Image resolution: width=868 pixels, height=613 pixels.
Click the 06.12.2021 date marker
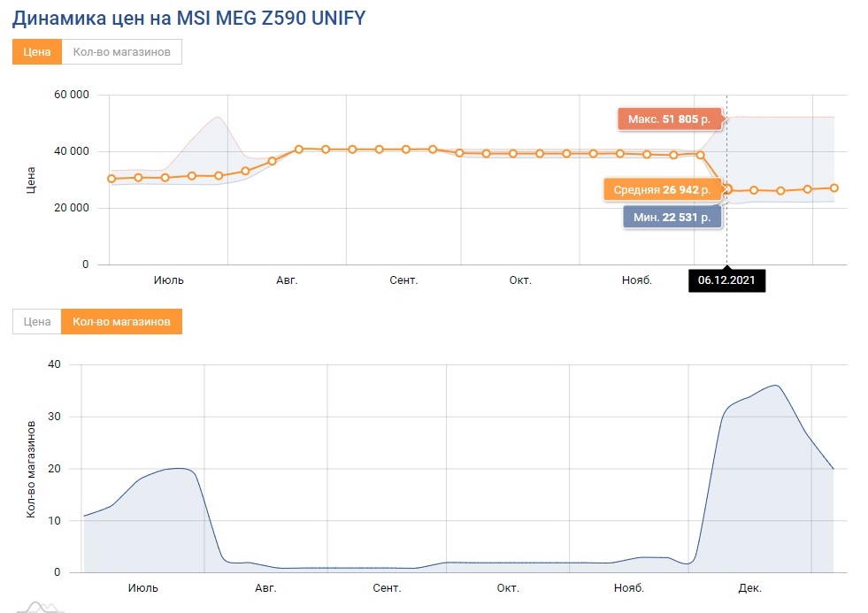pos(726,281)
